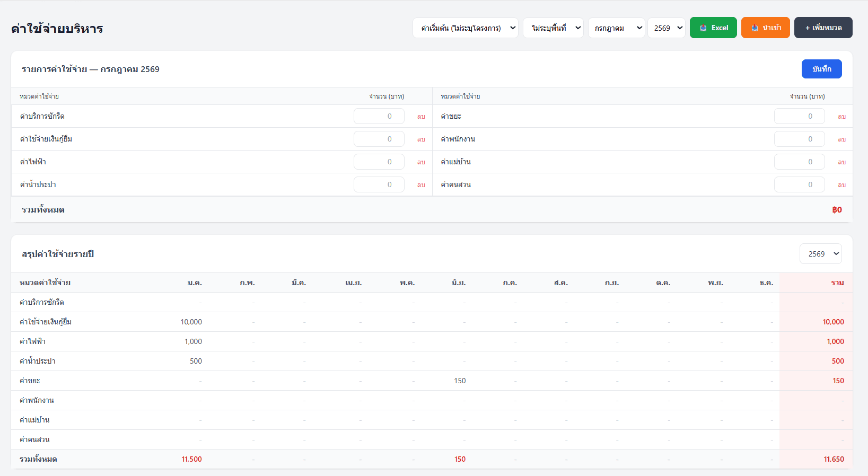The height and width of the screenshot is (476, 868).
Task: Click amount field for ค่าแม่บ้าน
Action: [x=800, y=162]
